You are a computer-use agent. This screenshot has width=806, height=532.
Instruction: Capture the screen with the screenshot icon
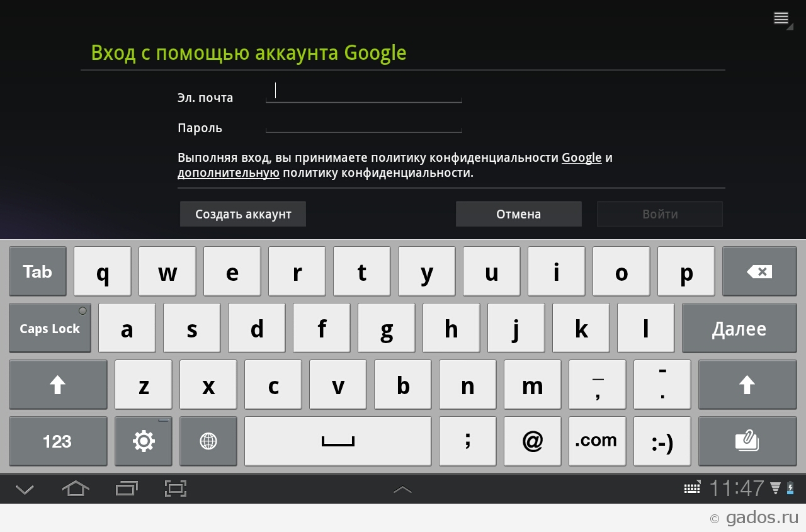pyautogui.click(x=176, y=489)
